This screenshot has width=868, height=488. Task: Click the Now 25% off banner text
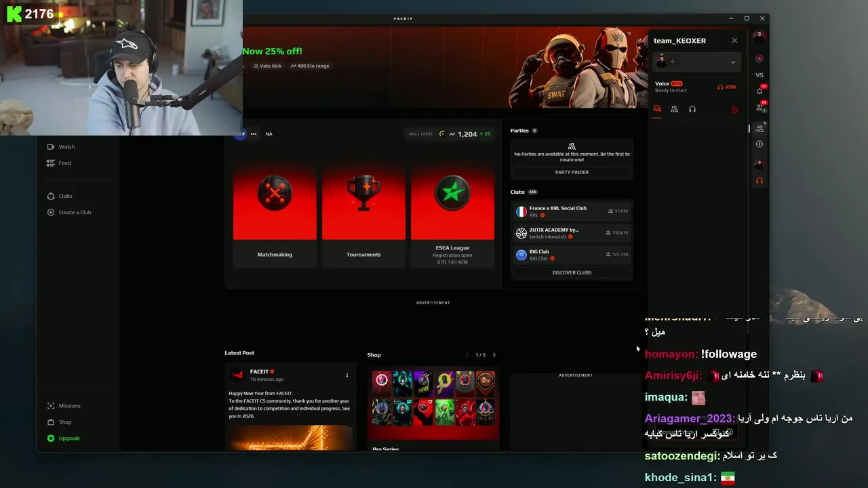pyautogui.click(x=272, y=51)
